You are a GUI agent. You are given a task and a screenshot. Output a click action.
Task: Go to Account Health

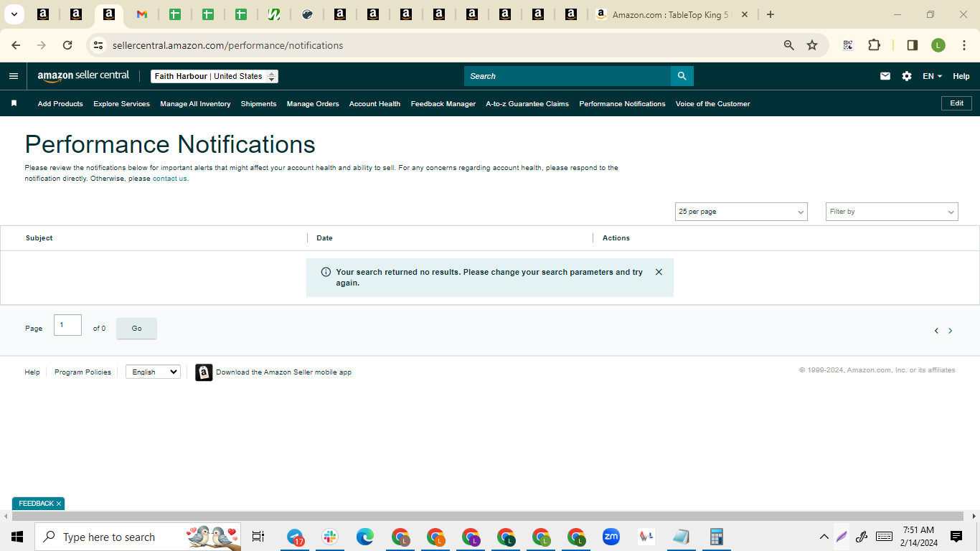click(x=374, y=104)
